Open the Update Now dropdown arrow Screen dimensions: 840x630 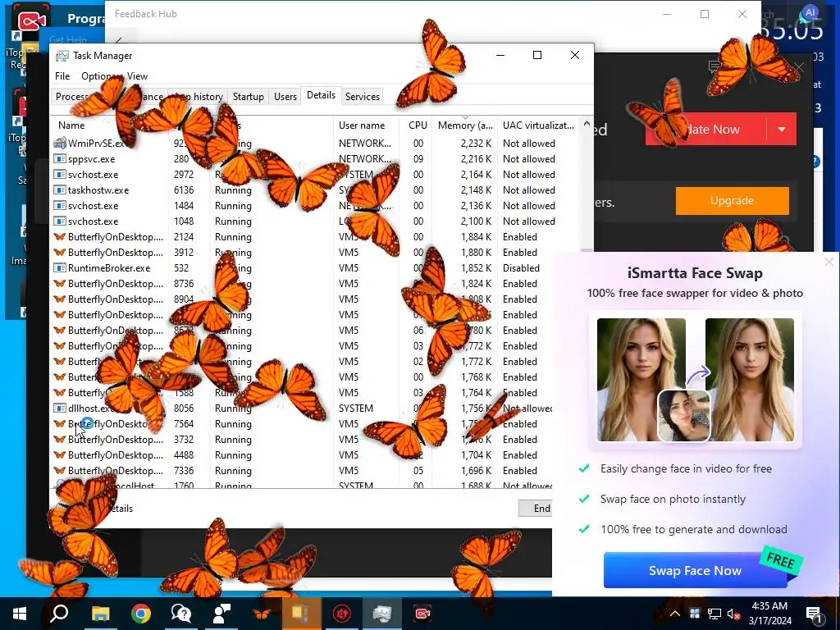[782, 129]
